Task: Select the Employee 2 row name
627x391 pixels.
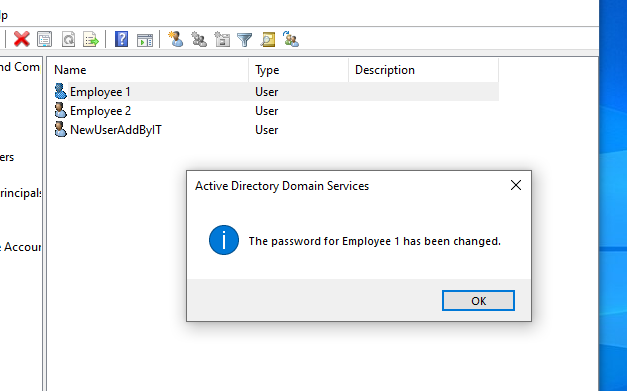Action: (100, 111)
